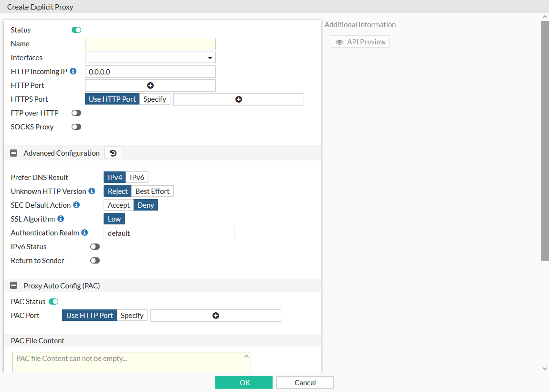Image resolution: width=549 pixels, height=392 pixels.
Task: Add a PAC Port with plus icon
Action: [x=216, y=316]
